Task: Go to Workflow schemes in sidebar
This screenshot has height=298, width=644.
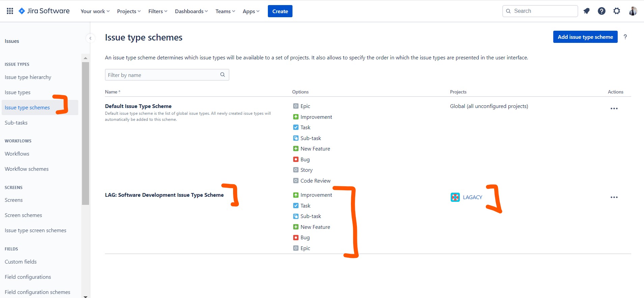Action: coord(27,169)
